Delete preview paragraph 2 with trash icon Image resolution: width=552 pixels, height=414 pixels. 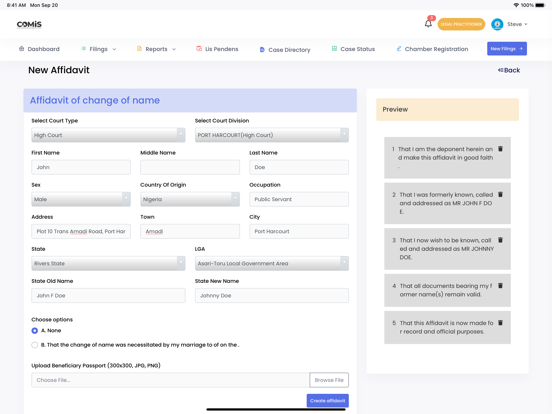pos(500,194)
